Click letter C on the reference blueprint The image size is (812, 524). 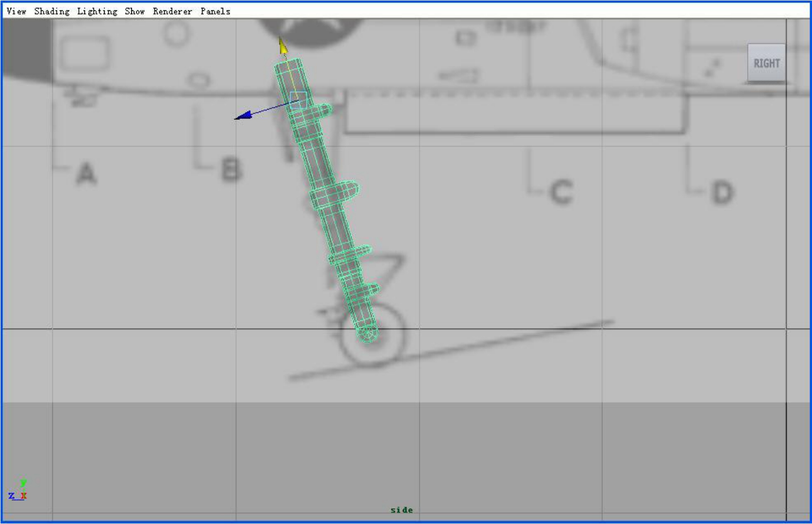[562, 192]
